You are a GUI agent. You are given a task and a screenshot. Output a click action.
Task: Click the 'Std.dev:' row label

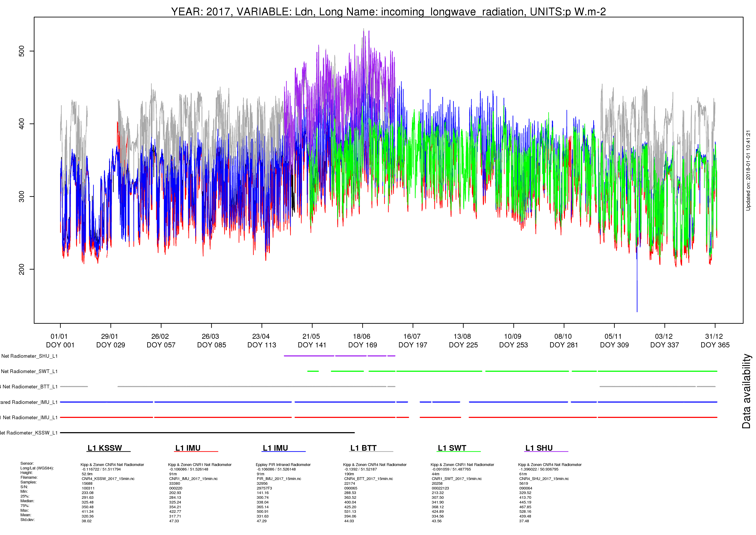tap(28, 520)
